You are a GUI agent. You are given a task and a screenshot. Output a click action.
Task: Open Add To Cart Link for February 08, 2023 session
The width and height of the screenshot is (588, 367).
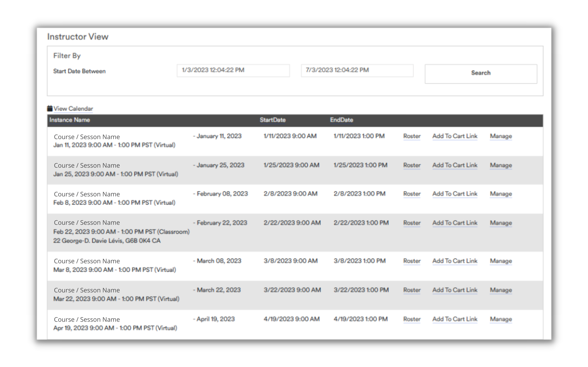tap(455, 194)
